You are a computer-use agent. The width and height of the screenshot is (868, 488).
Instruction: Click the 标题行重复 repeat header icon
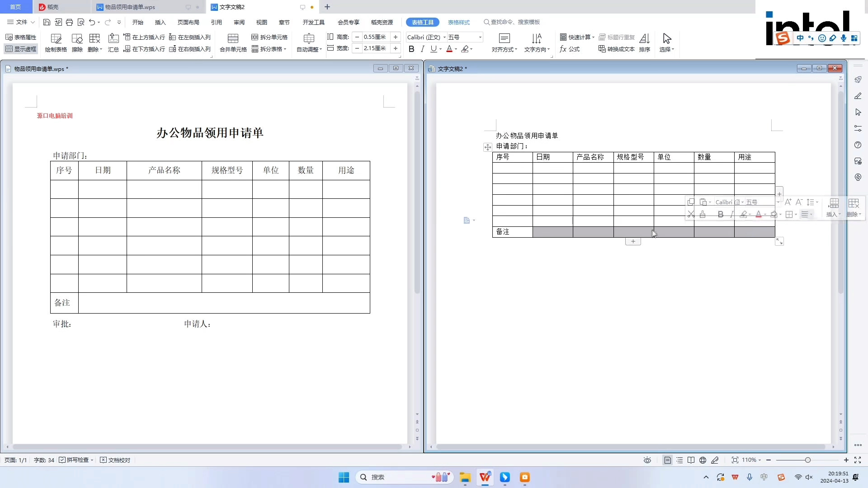[x=617, y=37]
